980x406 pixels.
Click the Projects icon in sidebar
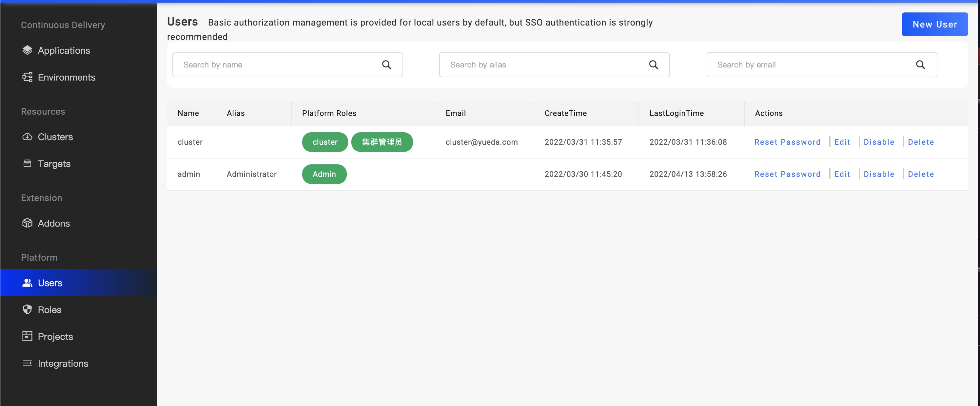27,336
